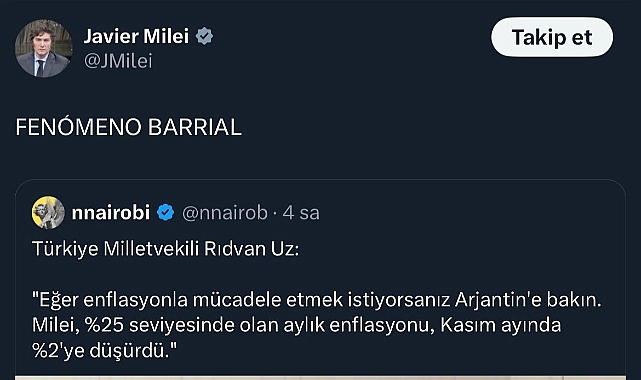Click the line Türkiye Milletvekili Rıdvan Uz:

pyautogui.click(x=166, y=249)
